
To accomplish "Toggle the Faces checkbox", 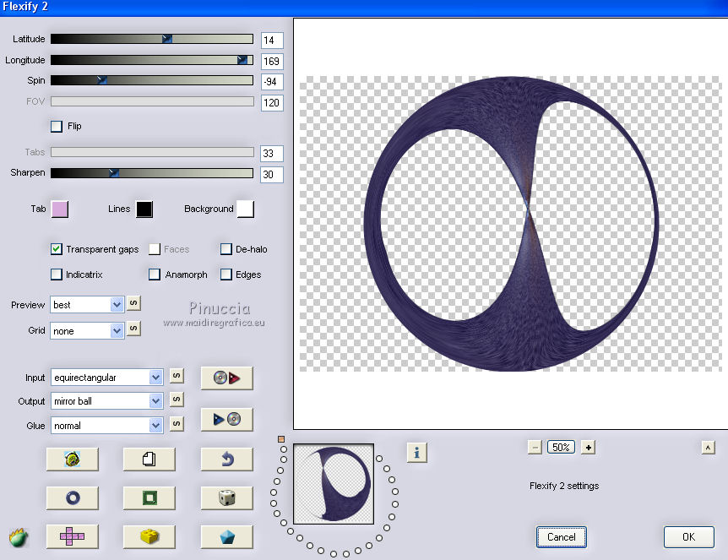I will click(x=155, y=249).
